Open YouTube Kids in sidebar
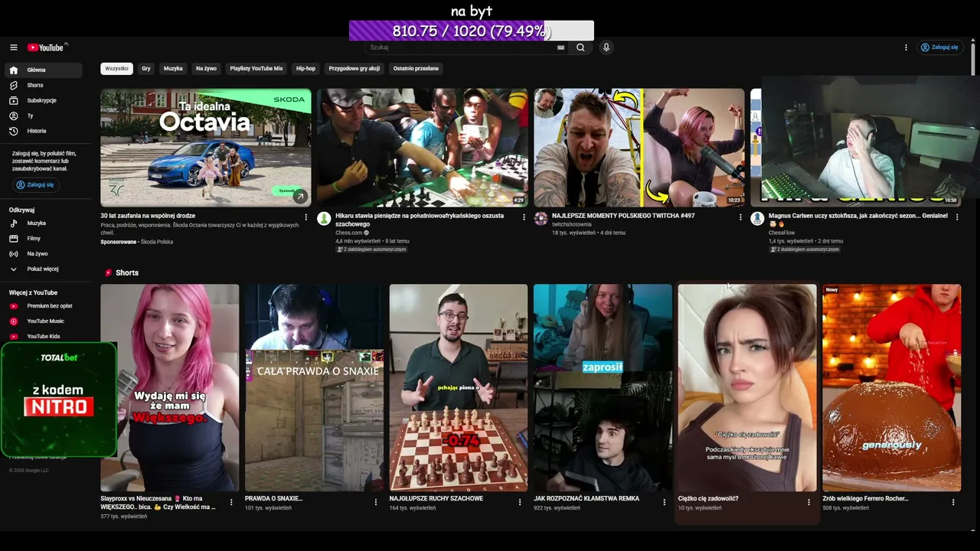 (x=44, y=337)
